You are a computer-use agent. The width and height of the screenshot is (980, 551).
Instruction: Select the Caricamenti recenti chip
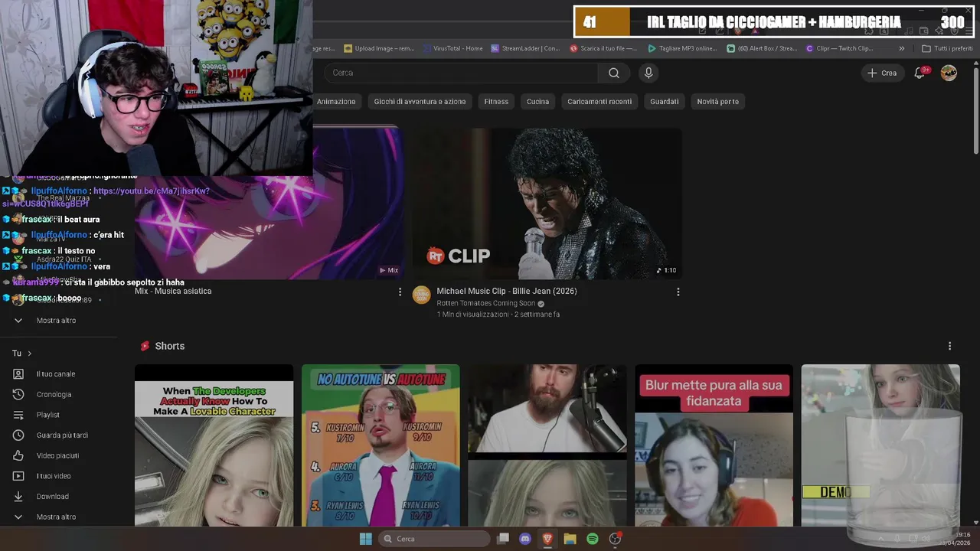click(599, 101)
